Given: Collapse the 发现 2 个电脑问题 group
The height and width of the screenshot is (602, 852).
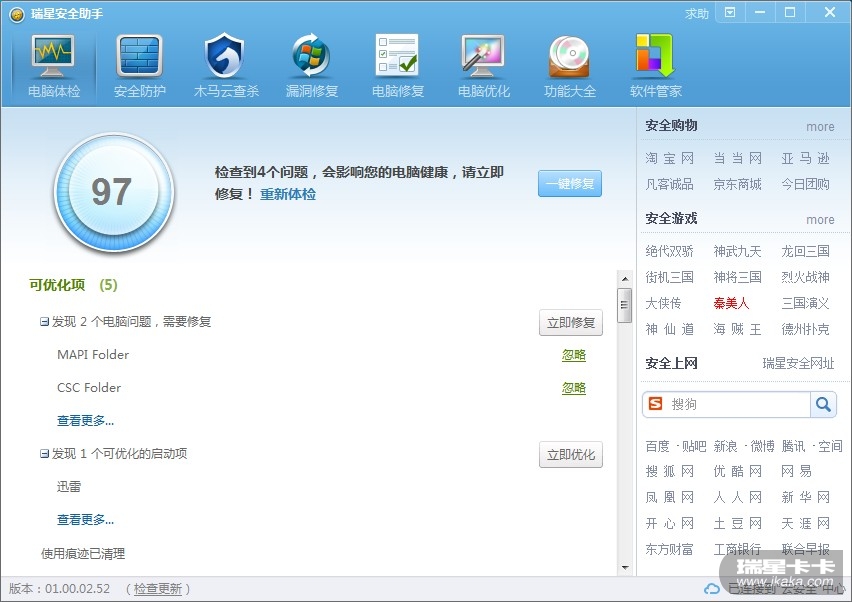Looking at the screenshot, I should click(x=44, y=322).
